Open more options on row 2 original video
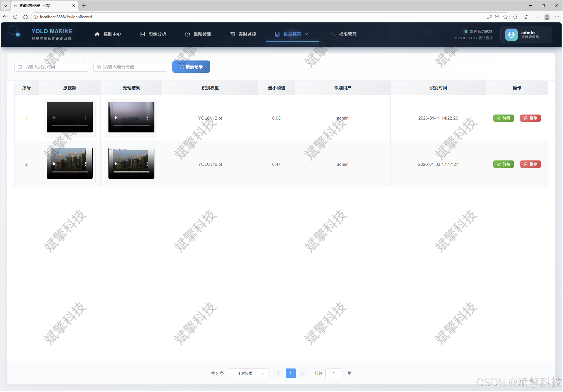The height and width of the screenshot is (392, 563). (x=85, y=164)
